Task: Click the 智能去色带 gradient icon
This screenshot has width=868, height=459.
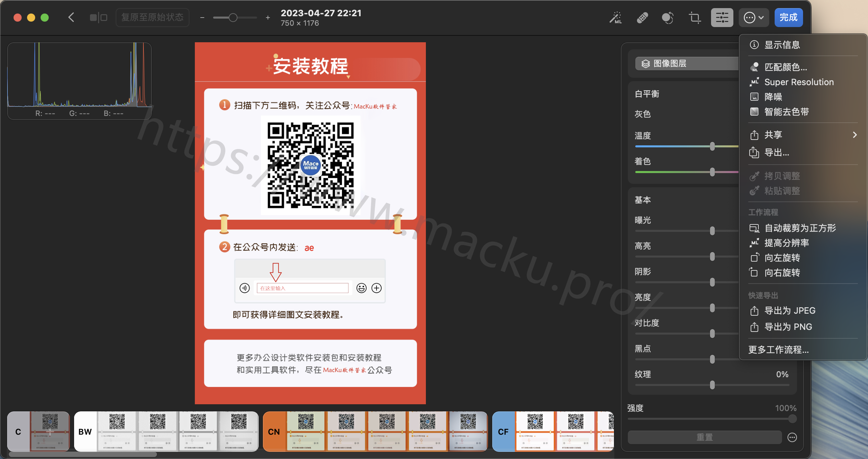Action: click(754, 112)
